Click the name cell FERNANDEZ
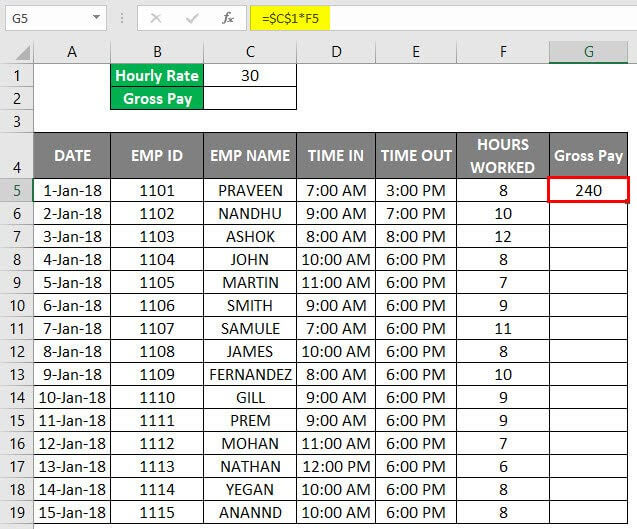The height and width of the screenshot is (529, 637). (x=250, y=374)
